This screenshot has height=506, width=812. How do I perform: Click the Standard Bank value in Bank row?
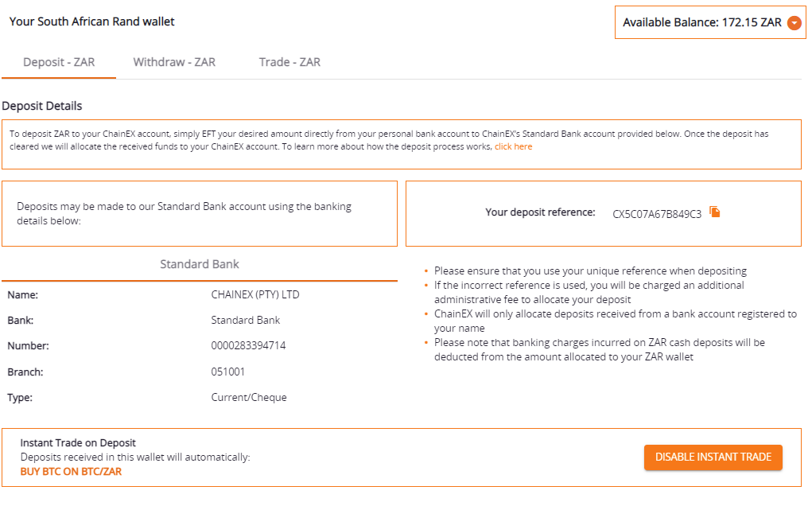point(246,320)
